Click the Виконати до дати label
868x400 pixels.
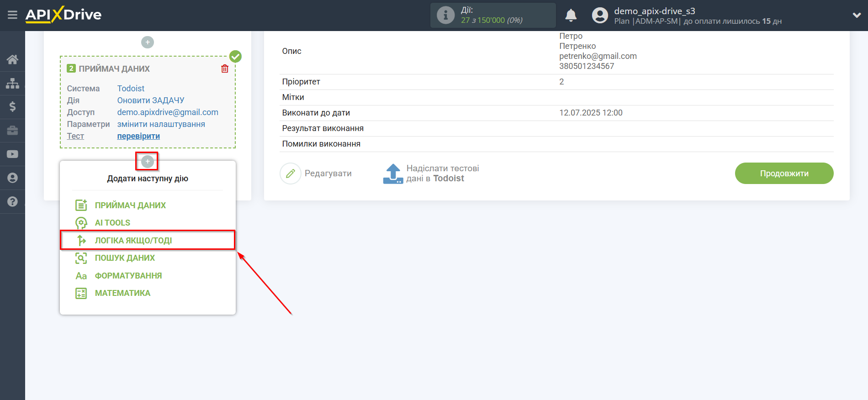tap(316, 113)
